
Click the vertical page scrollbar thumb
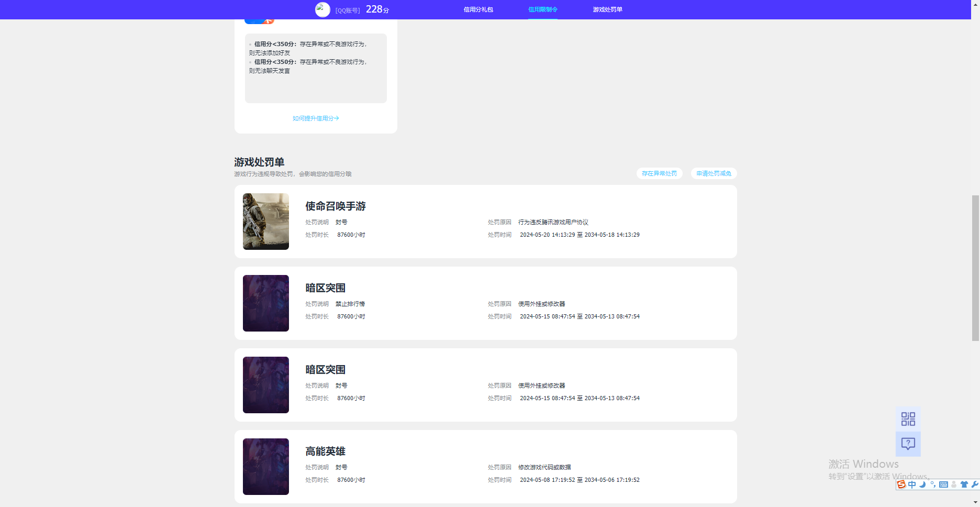[975, 268]
